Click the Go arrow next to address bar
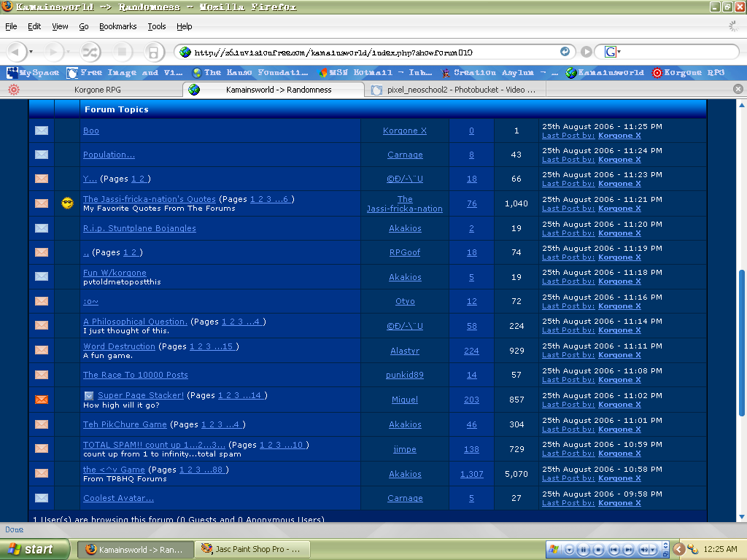This screenshot has width=747, height=560. pyautogui.click(x=587, y=52)
